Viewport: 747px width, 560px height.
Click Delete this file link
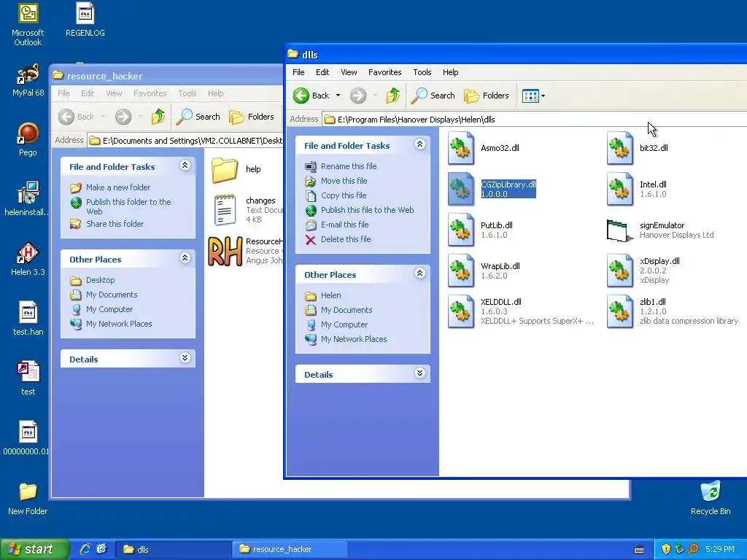[345, 239]
